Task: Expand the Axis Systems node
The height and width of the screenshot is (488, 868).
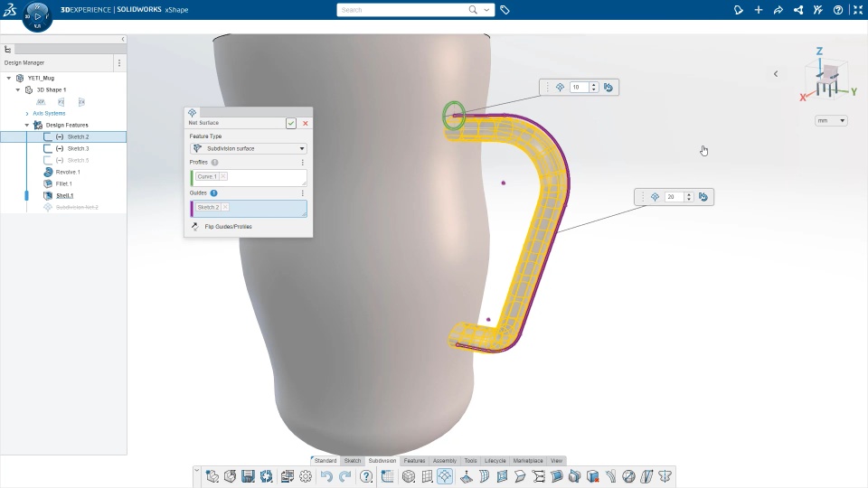Action: (x=26, y=114)
